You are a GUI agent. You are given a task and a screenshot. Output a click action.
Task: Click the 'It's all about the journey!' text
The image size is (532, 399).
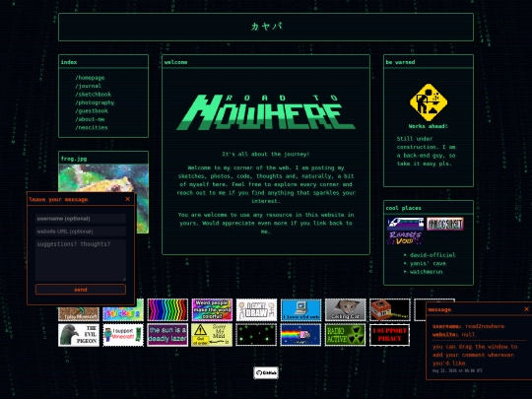coord(266,154)
